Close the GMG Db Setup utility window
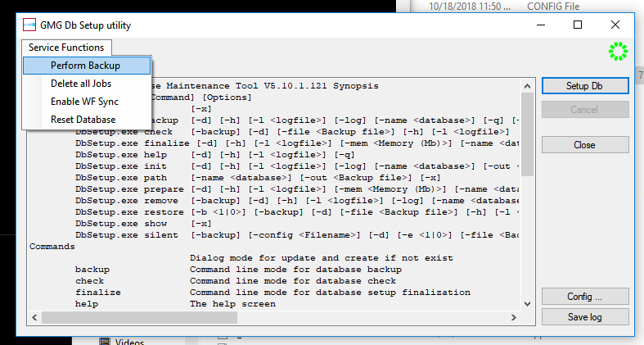Image resolution: width=644 pixels, height=345 pixels. 615,25
